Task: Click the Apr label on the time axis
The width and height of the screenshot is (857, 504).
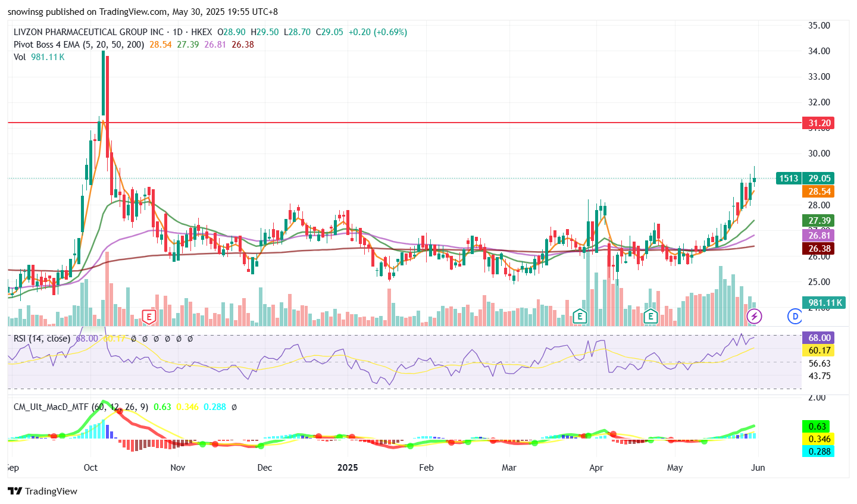Action: [x=596, y=468]
